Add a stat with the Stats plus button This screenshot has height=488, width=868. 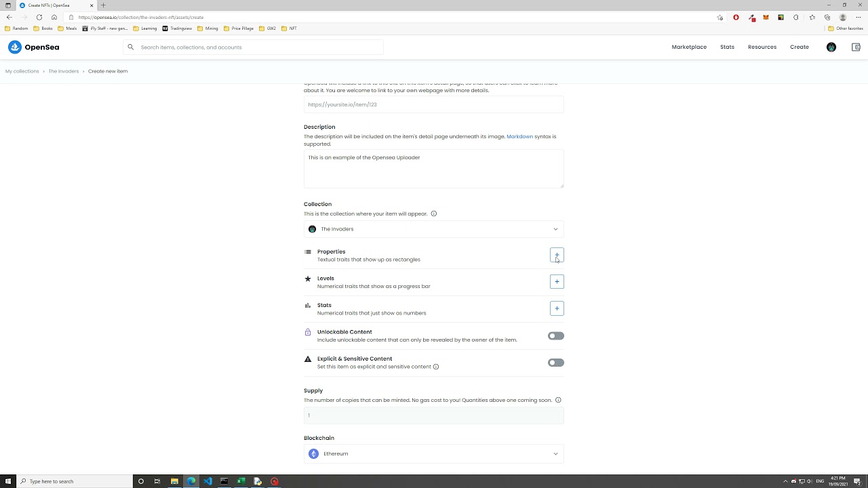pos(557,308)
